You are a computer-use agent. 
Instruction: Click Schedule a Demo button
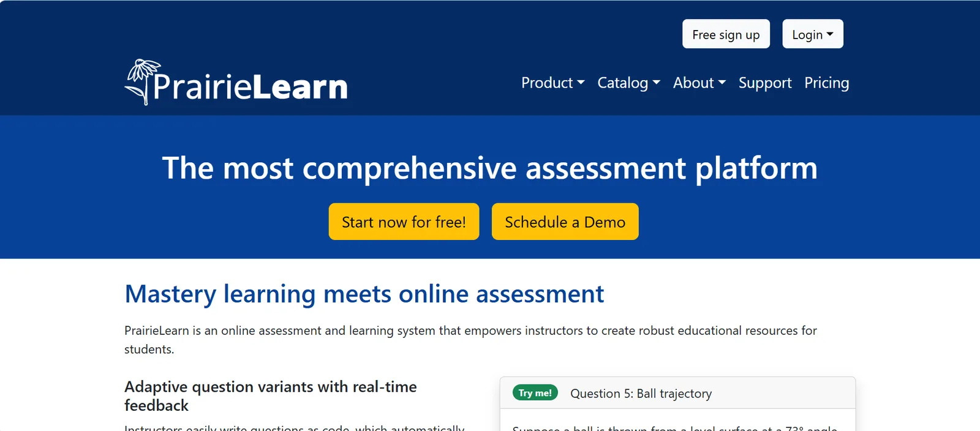[565, 222]
